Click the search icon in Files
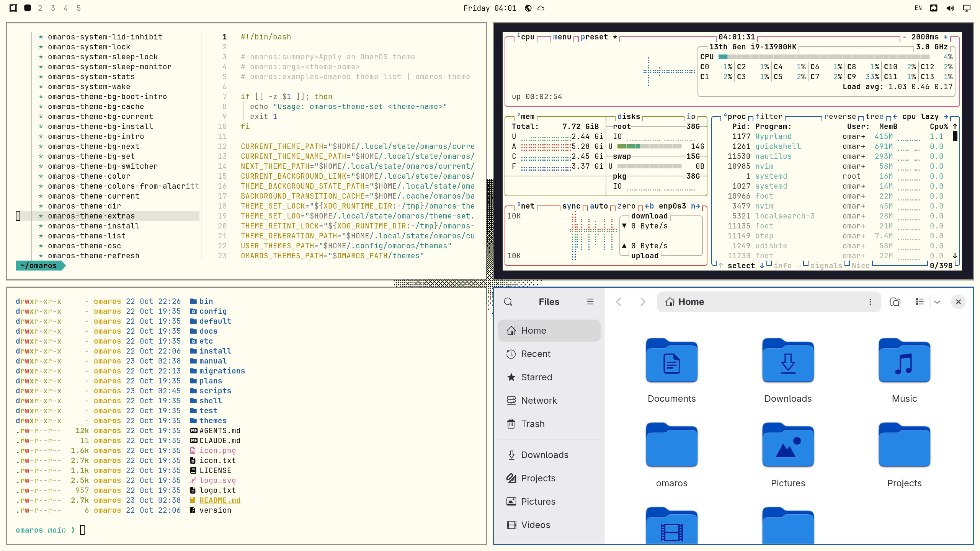The width and height of the screenshot is (980, 551). point(508,302)
